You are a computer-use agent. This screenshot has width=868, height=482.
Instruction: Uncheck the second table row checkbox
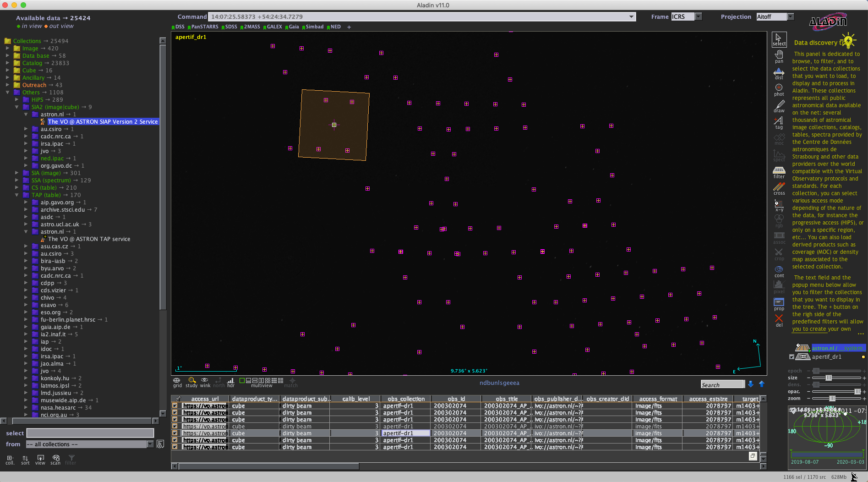click(175, 412)
